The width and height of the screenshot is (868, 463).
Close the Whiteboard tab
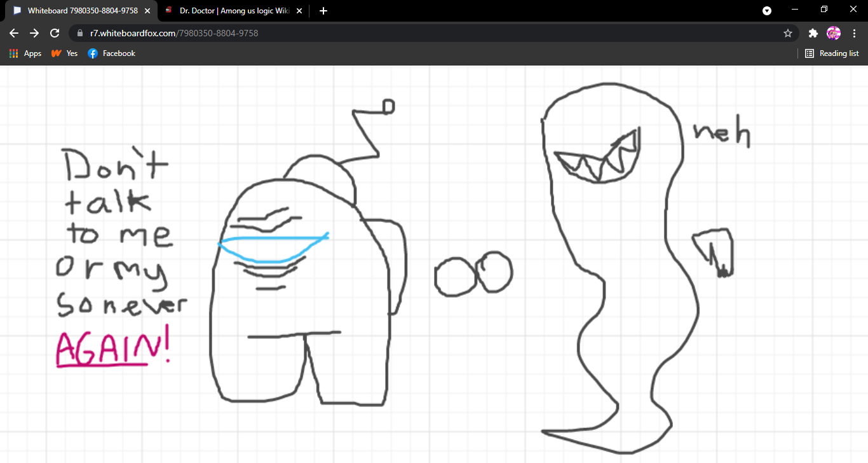click(x=147, y=11)
